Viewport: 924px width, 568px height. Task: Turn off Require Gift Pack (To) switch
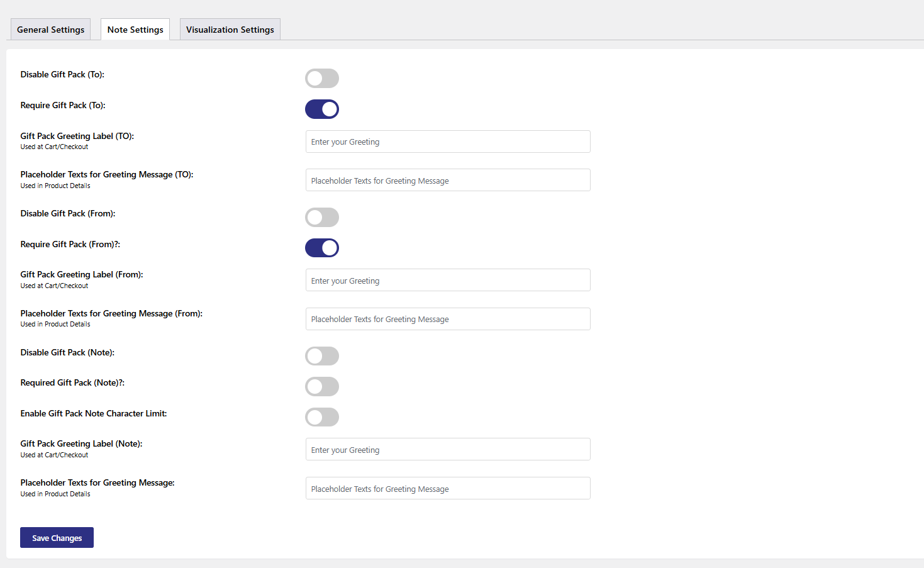pos(321,109)
